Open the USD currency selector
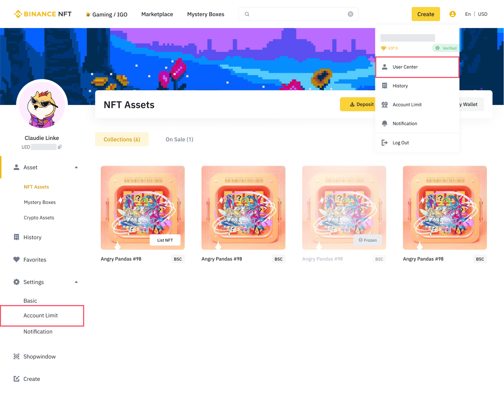The width and height of the screenshot is (504, 420). (483, 14)
